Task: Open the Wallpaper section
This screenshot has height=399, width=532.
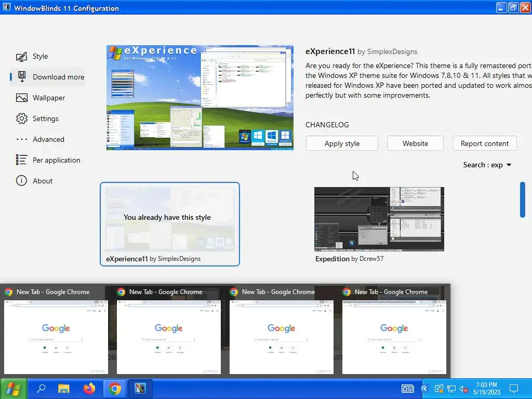Action: [41, 98]
